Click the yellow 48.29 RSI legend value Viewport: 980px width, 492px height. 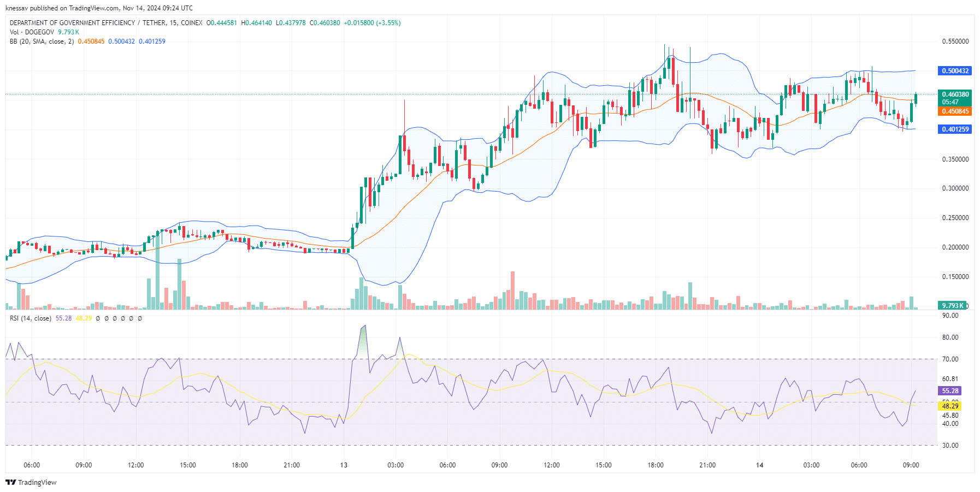tap(84, 318)
